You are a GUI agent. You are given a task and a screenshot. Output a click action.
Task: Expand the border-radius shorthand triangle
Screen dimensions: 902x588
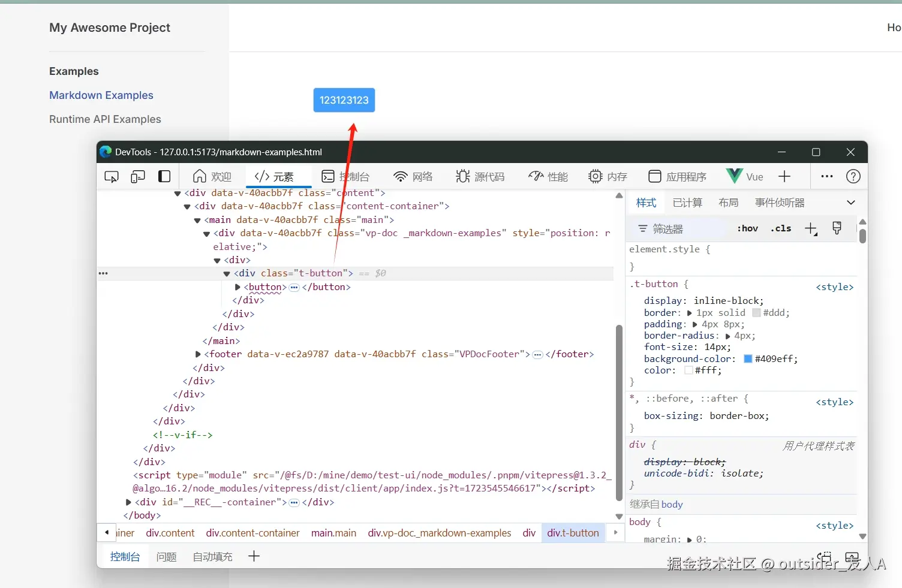[727, 336]
